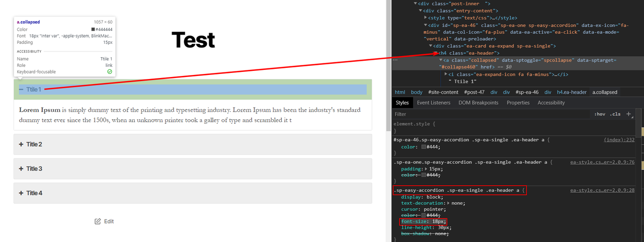Switch to the Styles tab
This screenshot has height=242, width=644.
point(403,103)
